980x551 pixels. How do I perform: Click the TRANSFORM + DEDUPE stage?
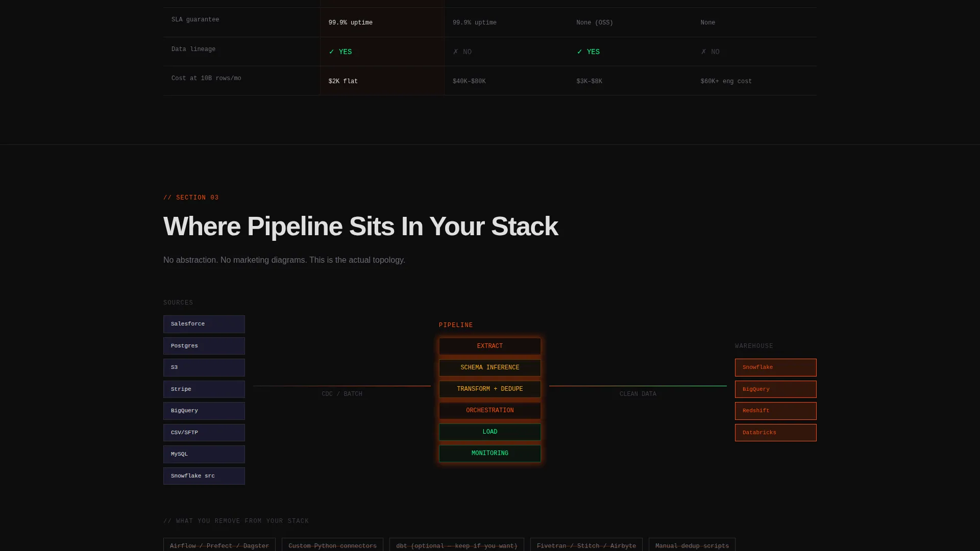click(x=490, y=389)
